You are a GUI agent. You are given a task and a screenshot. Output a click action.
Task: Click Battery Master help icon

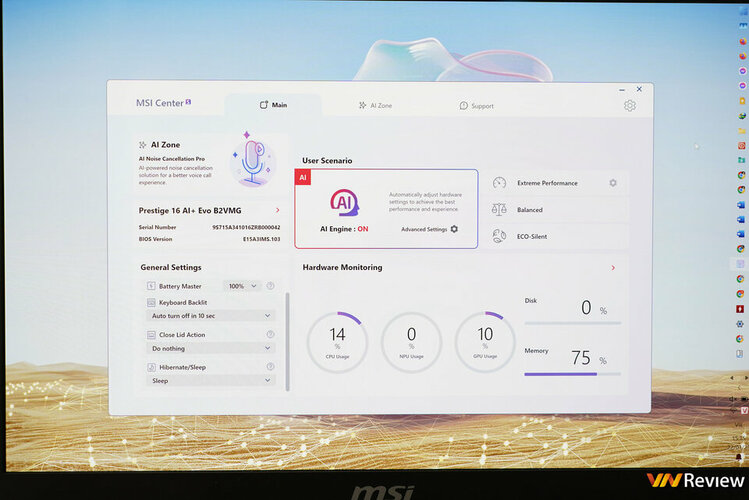(x=270, y=286)
